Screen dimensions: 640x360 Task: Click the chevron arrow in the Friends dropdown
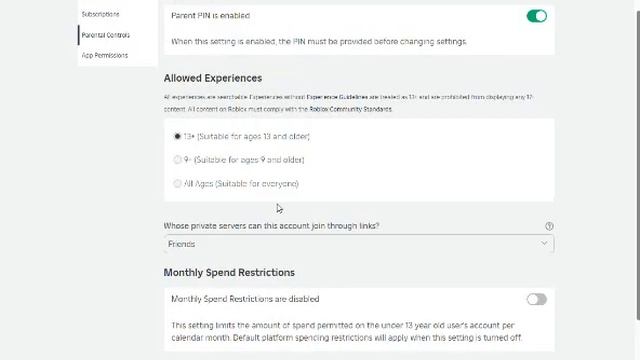[544, 243]
